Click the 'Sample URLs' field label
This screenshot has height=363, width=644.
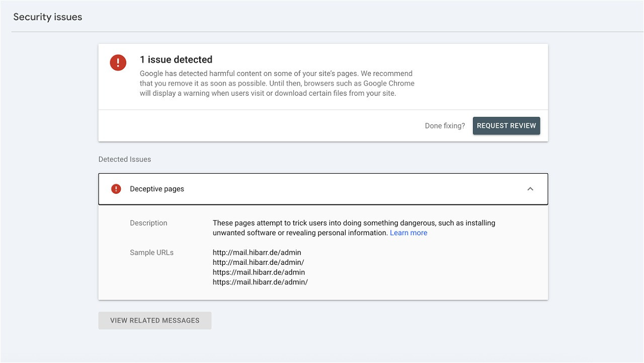tap(151, 253)
